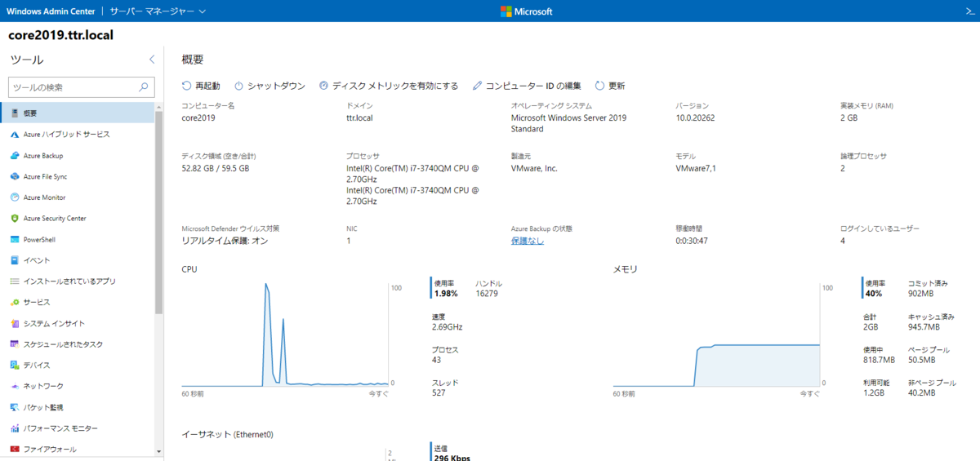The image size is (980, 461).
Task: Click the disk space value 52.82 GB / 59.5 GB
Action: coord(216,168)
